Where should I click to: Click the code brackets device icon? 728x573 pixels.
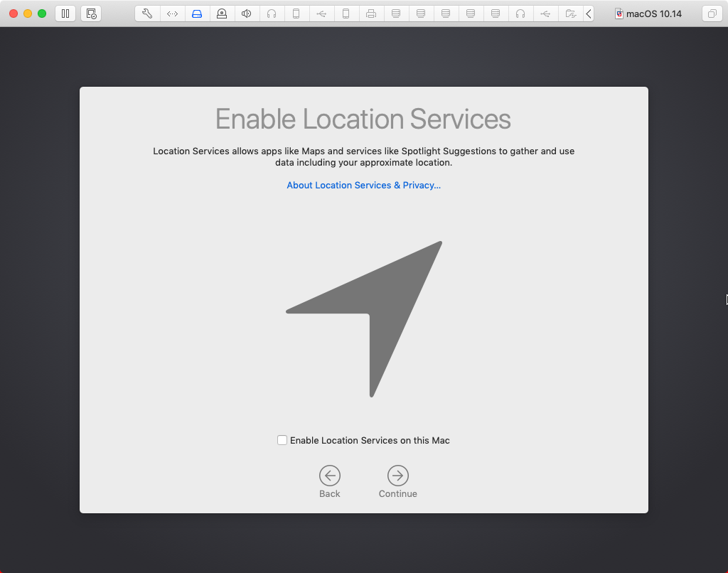coord(172,13)
